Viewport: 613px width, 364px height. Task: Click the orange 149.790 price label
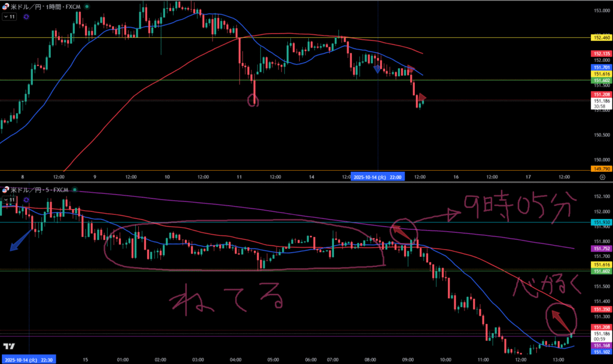pos(601,169)
